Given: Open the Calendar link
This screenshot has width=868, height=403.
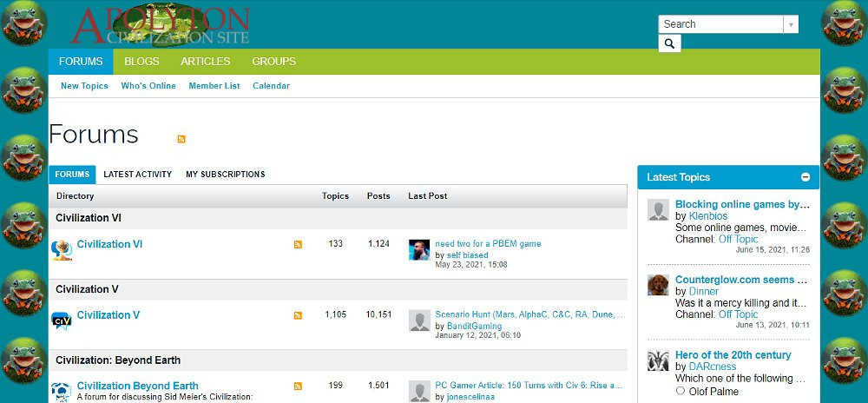Looking at the screenshot, I should tap(271, 86).
